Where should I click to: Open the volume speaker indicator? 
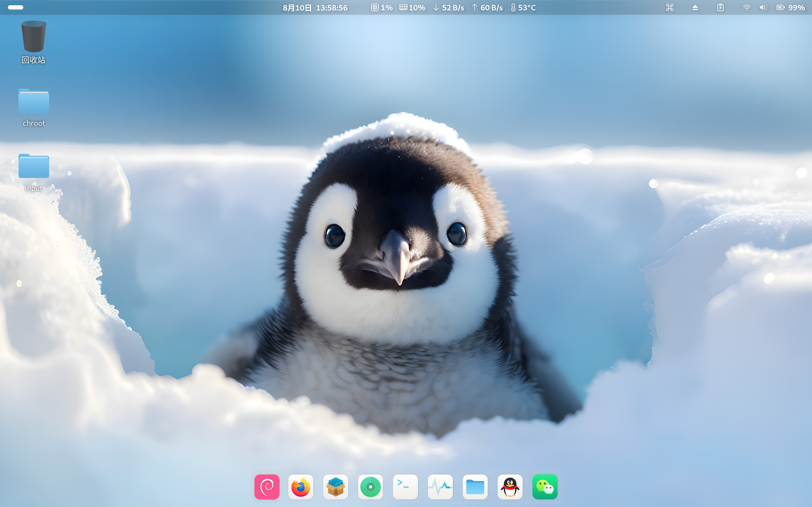tap(763, 7)
